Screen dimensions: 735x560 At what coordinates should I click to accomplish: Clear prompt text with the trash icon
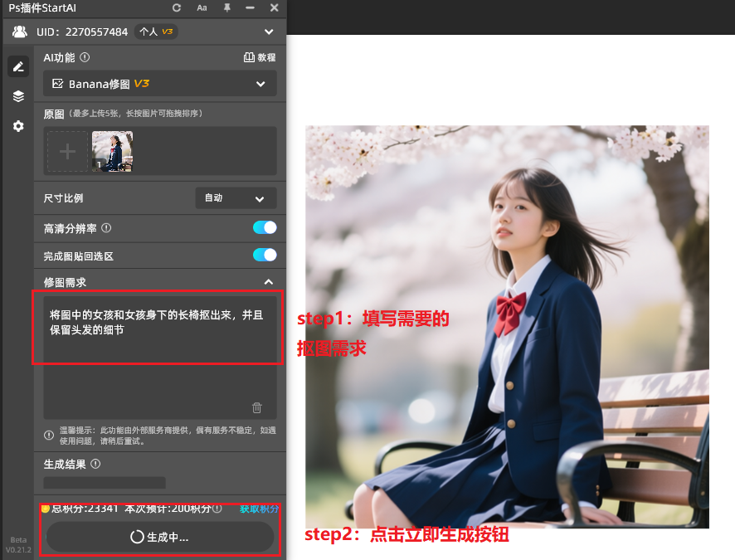click(x=256, y=407)
